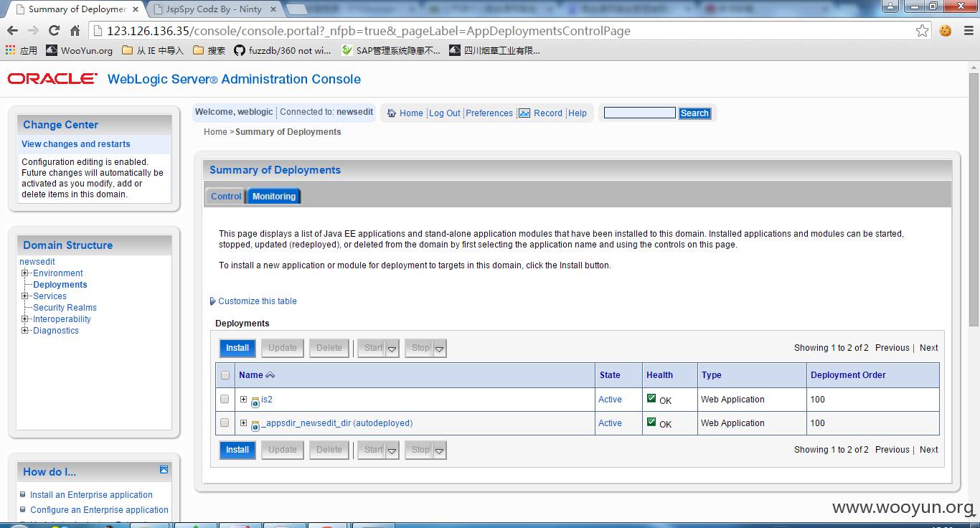Click the top Update button

[283, 348]
